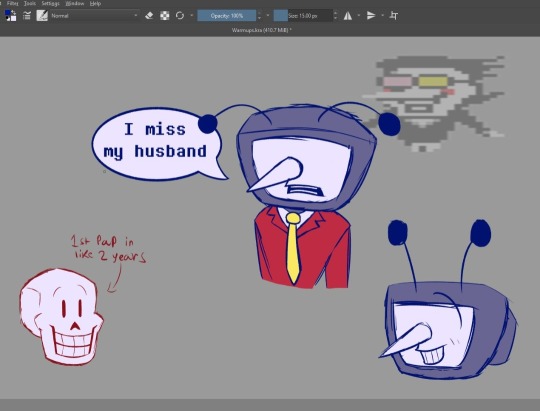Click the Opacity stepper arrows
Viewport: 540px width, 411px height.
point(259,16)
